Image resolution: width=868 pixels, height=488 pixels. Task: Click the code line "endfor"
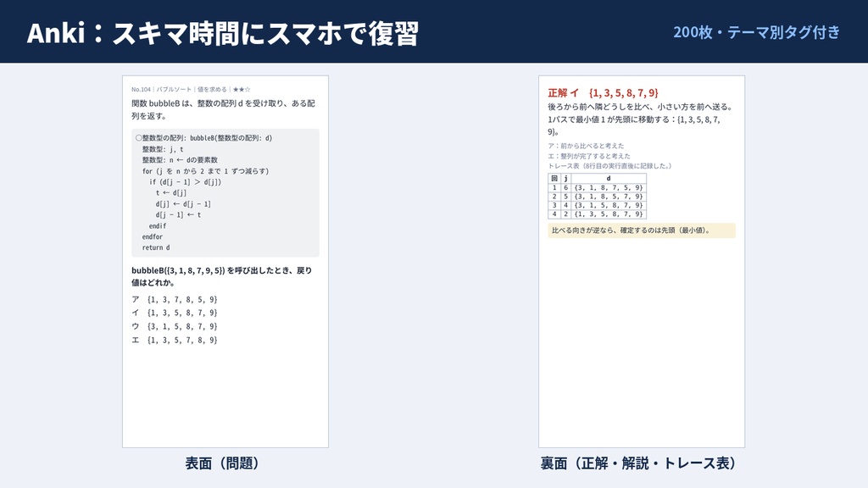[x=153, y=237]
